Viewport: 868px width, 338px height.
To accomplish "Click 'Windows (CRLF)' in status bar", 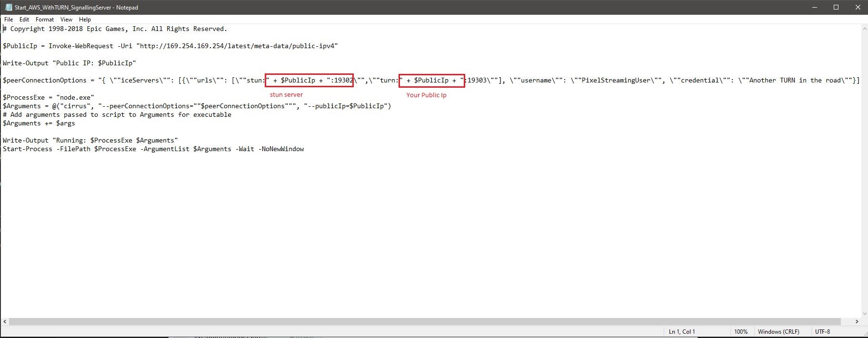I will click(x=778, y=332).
